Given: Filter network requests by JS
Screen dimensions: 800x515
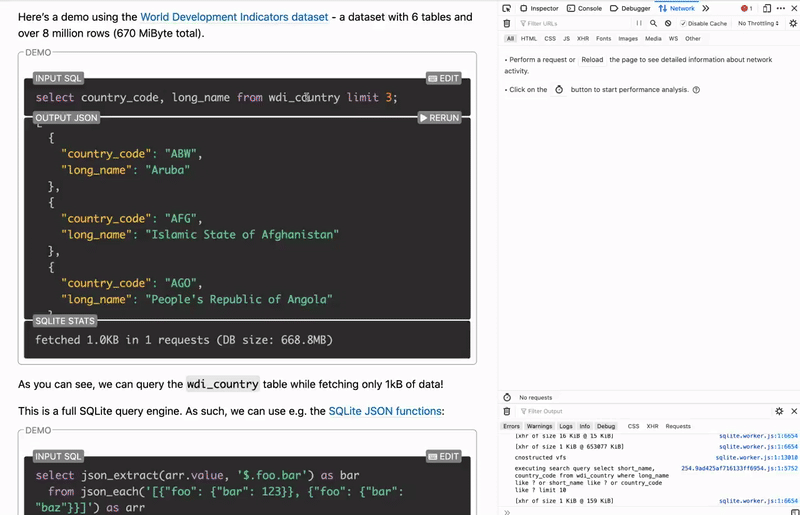Looking at the screenshot, I should coord(566,39).
